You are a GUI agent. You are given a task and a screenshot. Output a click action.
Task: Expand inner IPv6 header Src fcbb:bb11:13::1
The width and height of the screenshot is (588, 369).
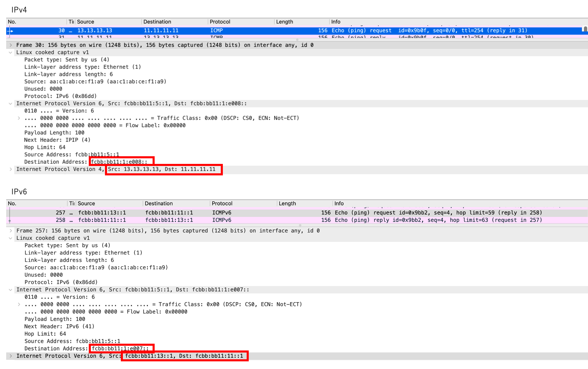click(x=11, y=356)
